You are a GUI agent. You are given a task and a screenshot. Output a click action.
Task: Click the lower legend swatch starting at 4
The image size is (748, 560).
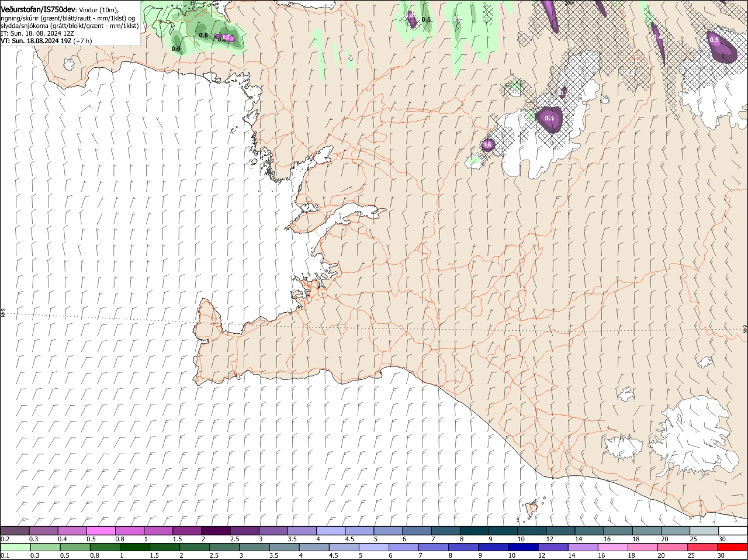click(x=314, y=548)
